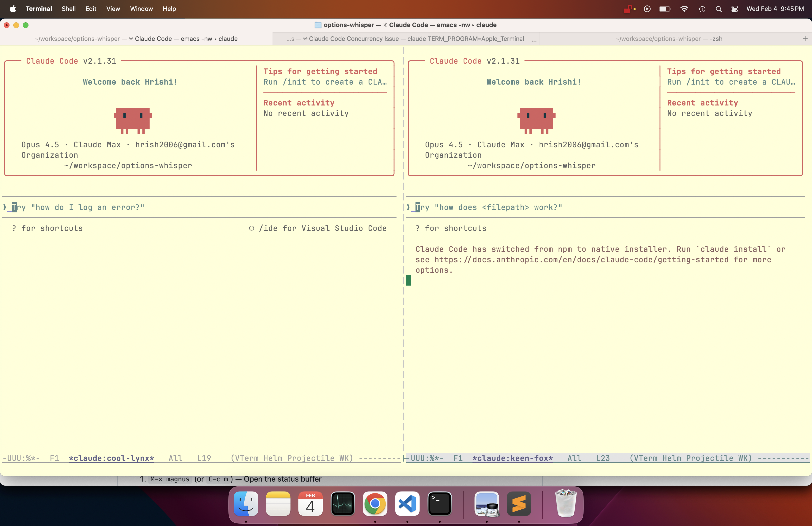Open Control Center in the menu bar

click(x=735, y=9)
